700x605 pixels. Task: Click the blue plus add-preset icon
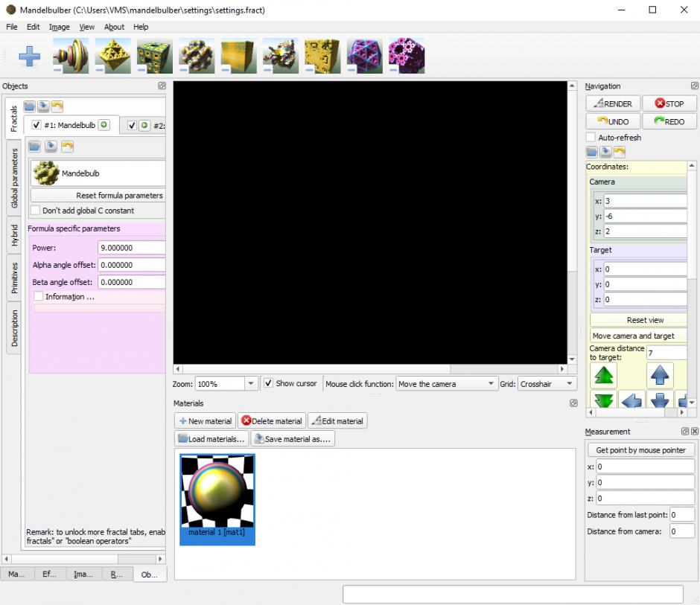coord(30,57)
